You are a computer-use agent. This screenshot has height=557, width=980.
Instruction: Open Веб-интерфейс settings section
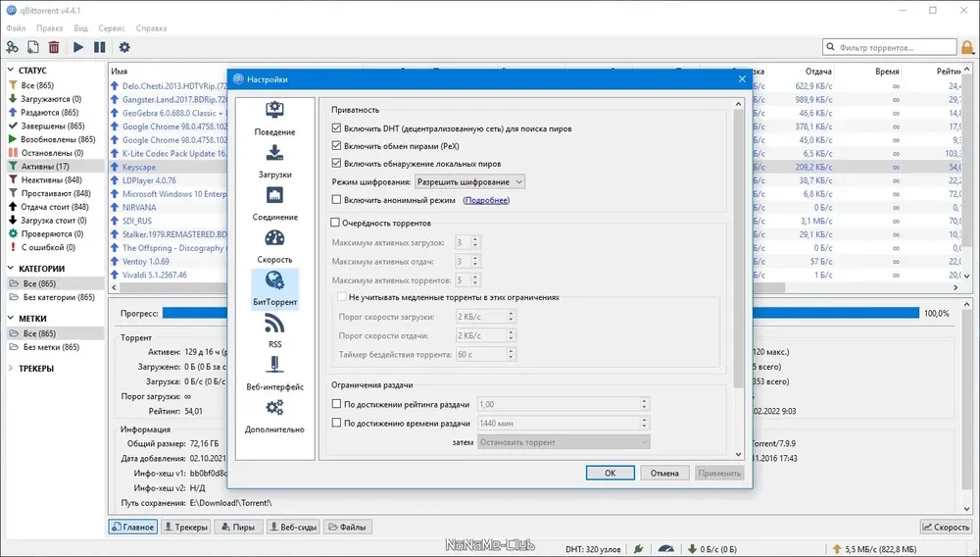(275, 374)
